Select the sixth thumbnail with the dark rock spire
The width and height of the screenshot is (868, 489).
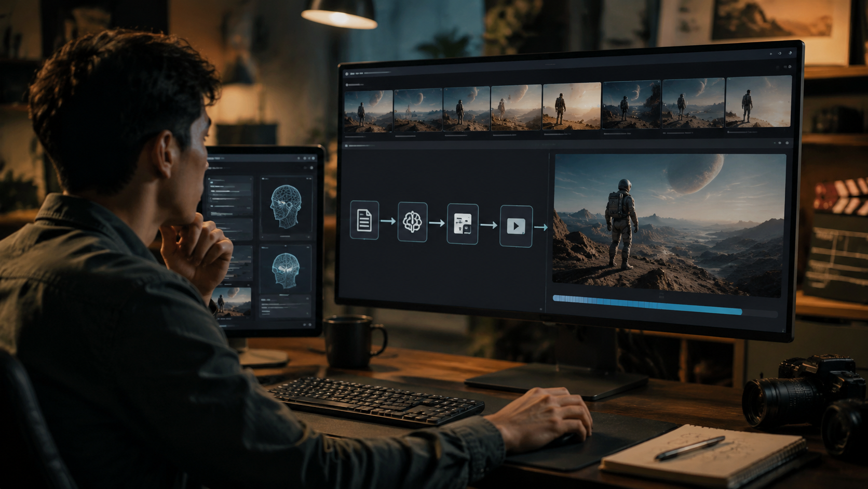[631, 104]
